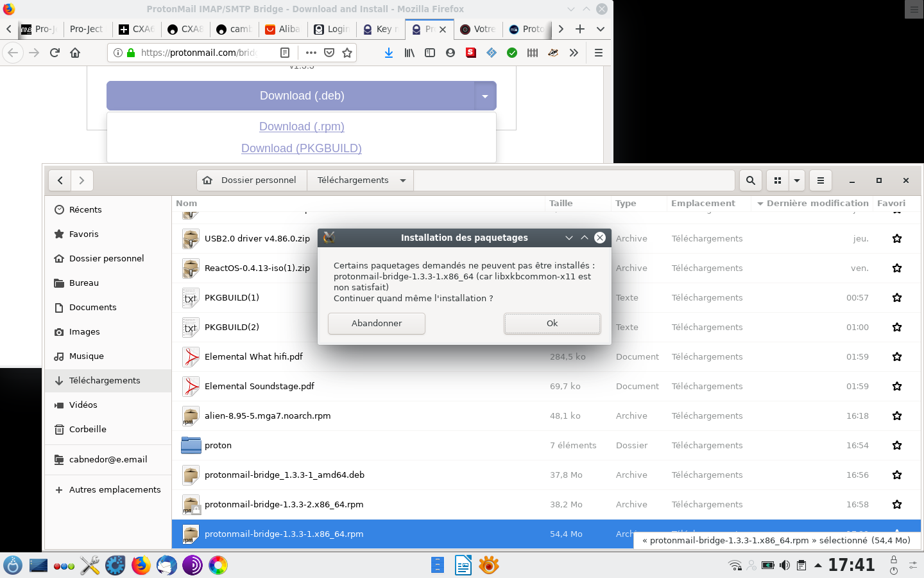The width and height of the screenshot is (924, 578).
Task: Open Firefox account icon
Action: pos(450,53)
